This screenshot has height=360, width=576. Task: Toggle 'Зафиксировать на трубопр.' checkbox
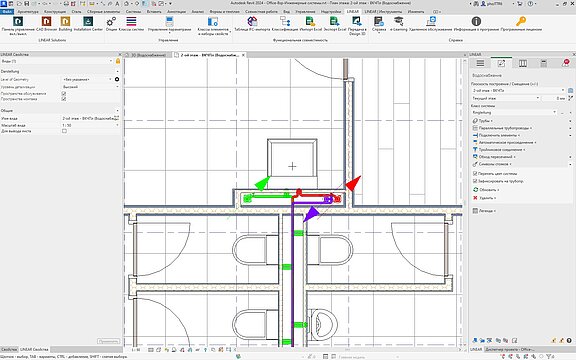click(x=475, y=181)
